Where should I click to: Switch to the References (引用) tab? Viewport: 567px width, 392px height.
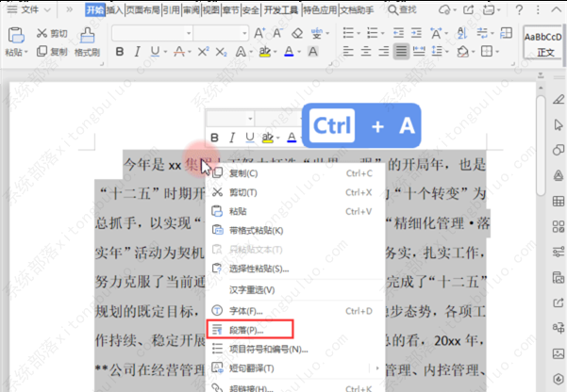click(x=171, y=10)
